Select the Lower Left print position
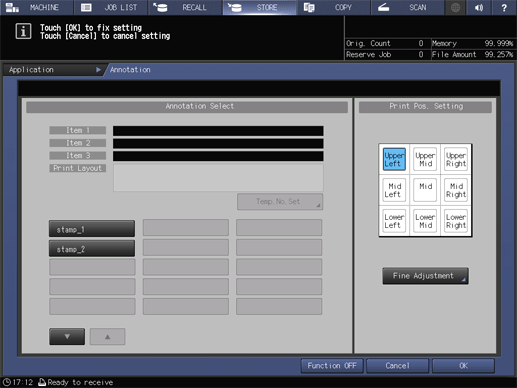517x388 pixels. [394, 221]
